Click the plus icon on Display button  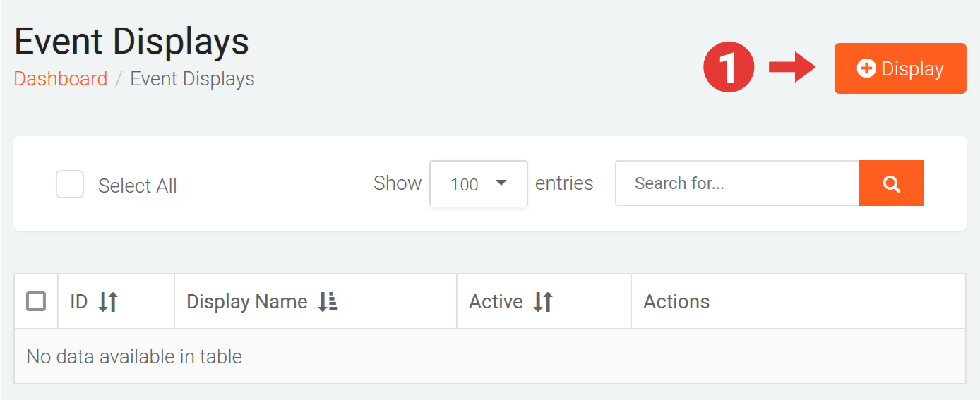[866, 68]
